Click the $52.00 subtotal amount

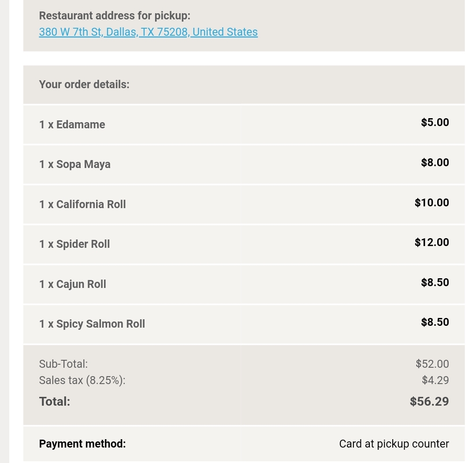[432, 364]
